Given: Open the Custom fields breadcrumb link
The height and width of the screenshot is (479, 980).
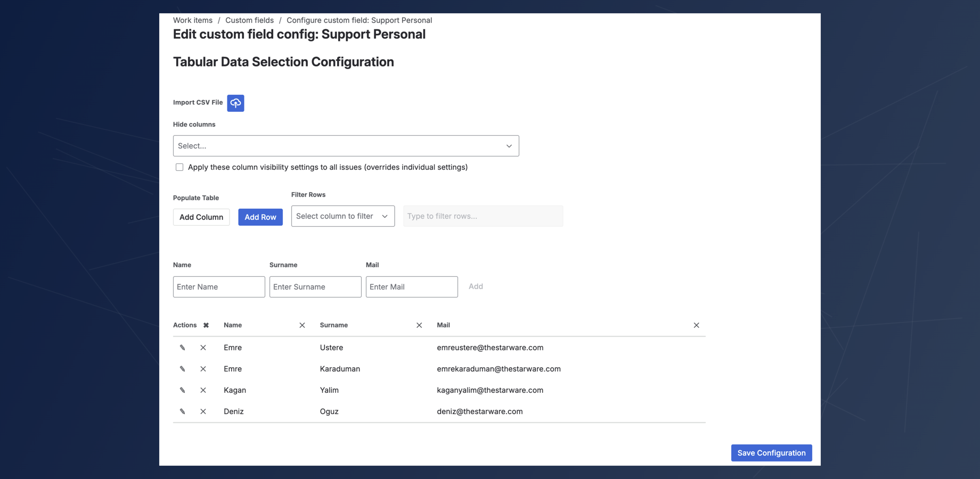Looking at the screenshot, I should point(249,20).
